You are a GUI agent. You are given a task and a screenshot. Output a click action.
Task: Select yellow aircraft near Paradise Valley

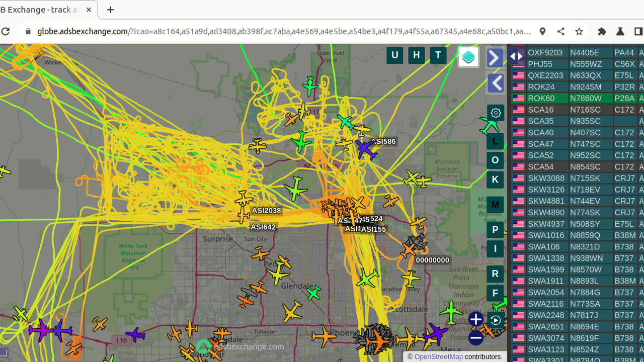pyautogui.click(x=411, y=278)
